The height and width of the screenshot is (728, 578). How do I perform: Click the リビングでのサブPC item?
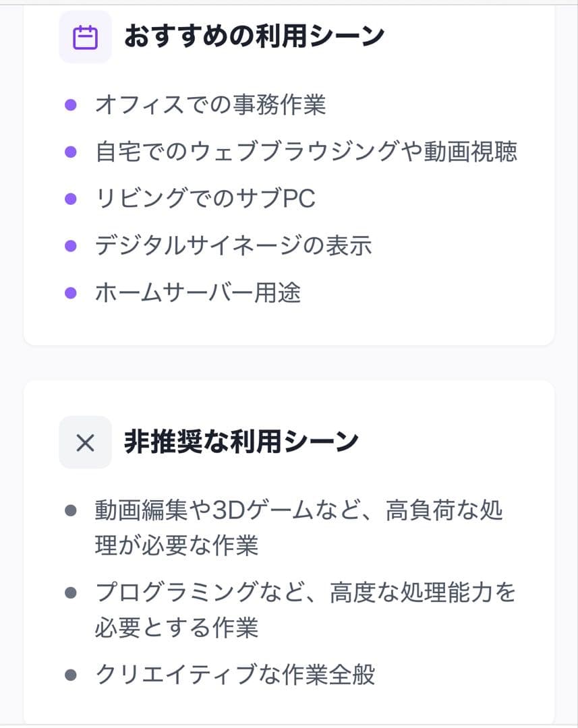[205, 199]
